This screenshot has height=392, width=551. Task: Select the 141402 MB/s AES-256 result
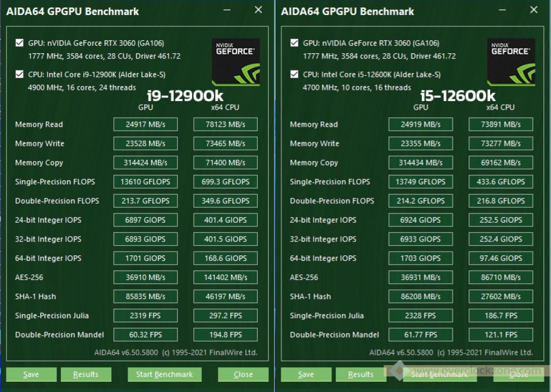(x=225, y=277)
